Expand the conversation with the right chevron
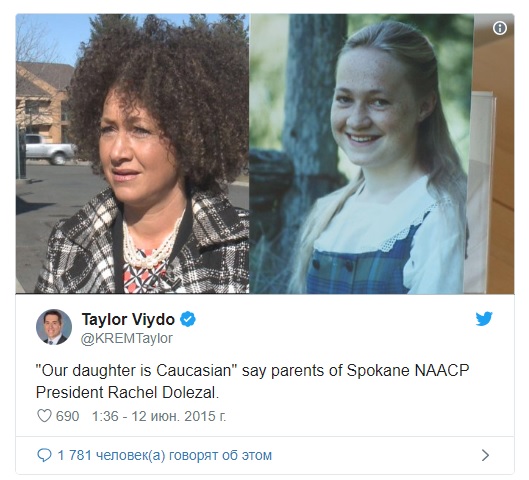This screenshot has height=480, width=529. 485,455
